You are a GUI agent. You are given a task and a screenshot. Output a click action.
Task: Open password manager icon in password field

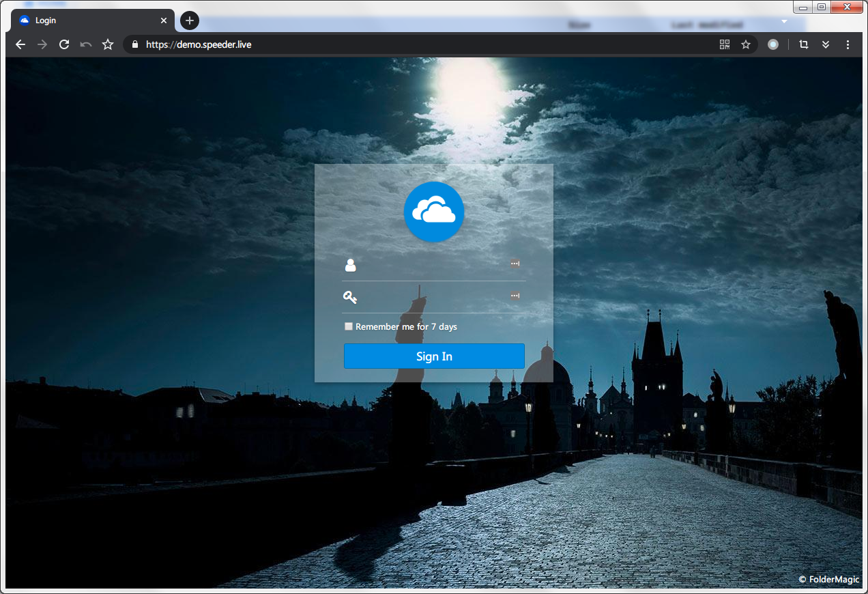point(515,296)
